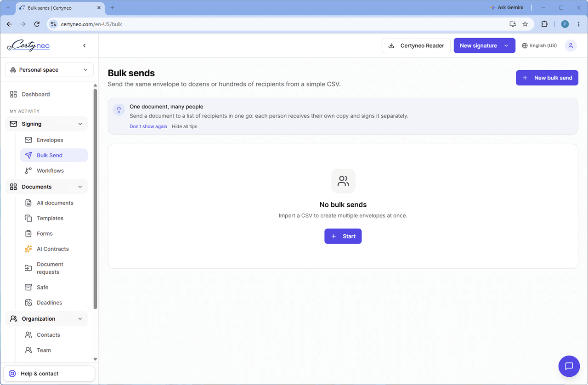588x385 pixels.
Task: Open the user account avatar icon
Action: [x=571, y=45]
